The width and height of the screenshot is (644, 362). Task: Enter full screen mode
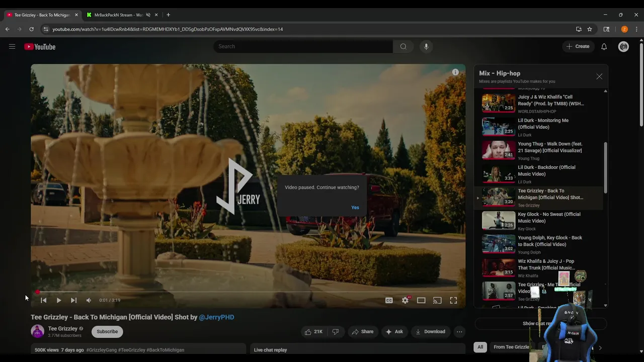coord(453,300)
